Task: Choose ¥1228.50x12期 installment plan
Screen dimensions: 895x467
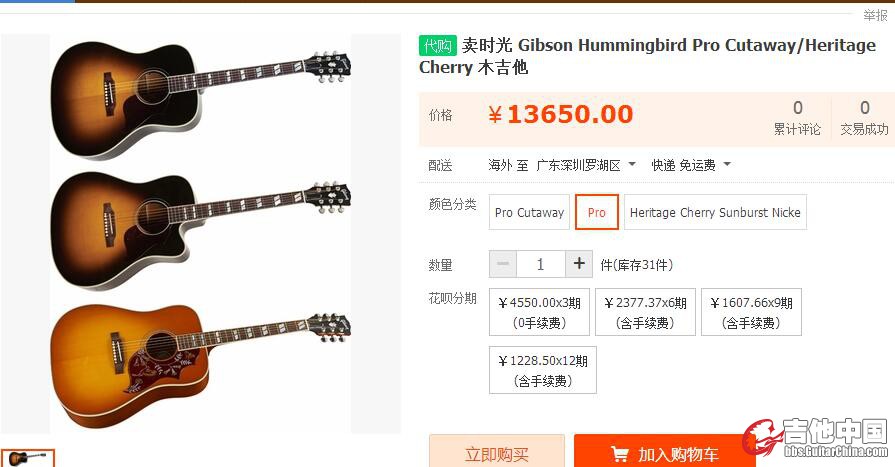Action: 543,370
